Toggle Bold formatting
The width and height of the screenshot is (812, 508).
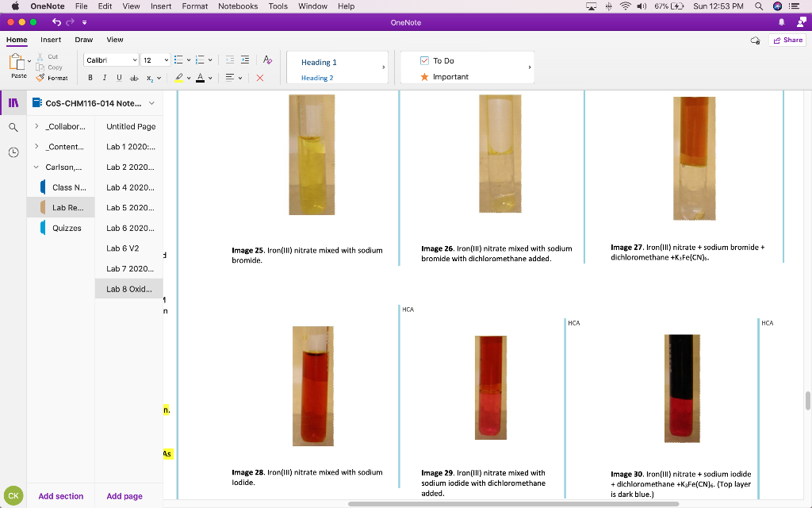[x=90, y=78]
